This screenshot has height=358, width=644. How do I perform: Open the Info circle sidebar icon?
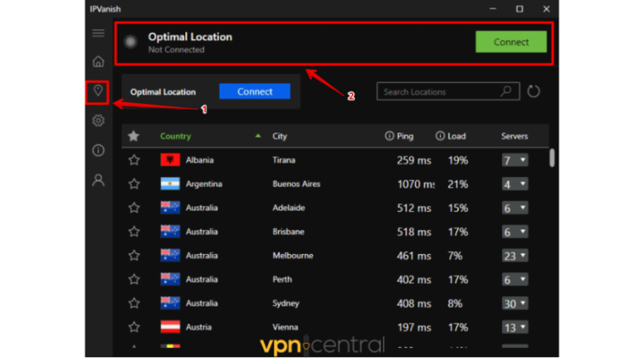[98, 150]
